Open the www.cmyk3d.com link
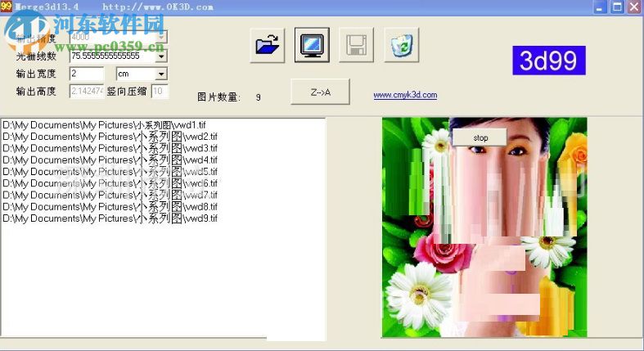644x351 pixels. [405, 95]
